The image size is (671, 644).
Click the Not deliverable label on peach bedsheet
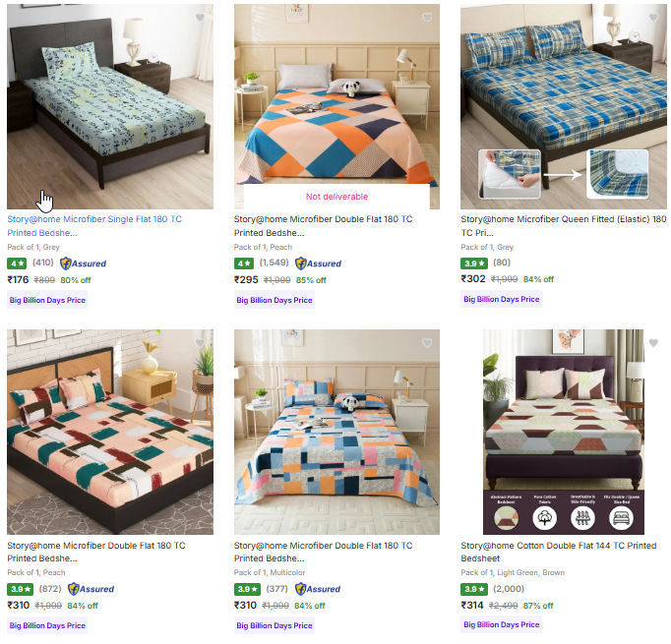coord(336,197)
